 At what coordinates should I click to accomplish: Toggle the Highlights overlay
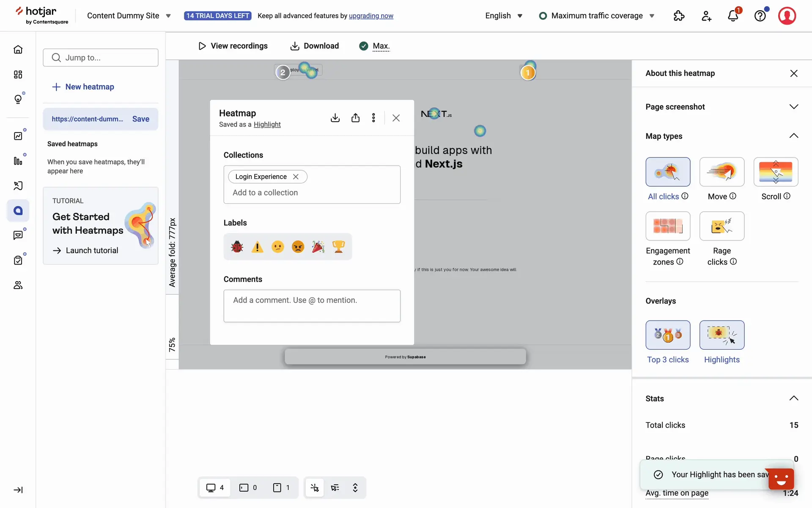[x=721, y=335]
